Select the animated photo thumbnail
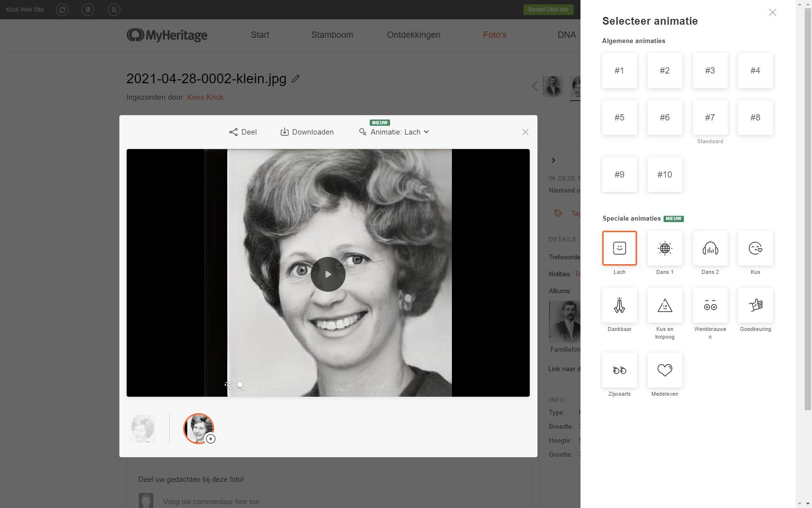 (x=199, y=429)
